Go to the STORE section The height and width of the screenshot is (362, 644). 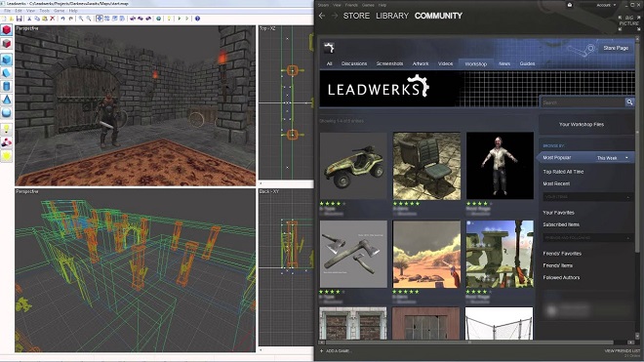pyautogui.click(x=356, y=16)
